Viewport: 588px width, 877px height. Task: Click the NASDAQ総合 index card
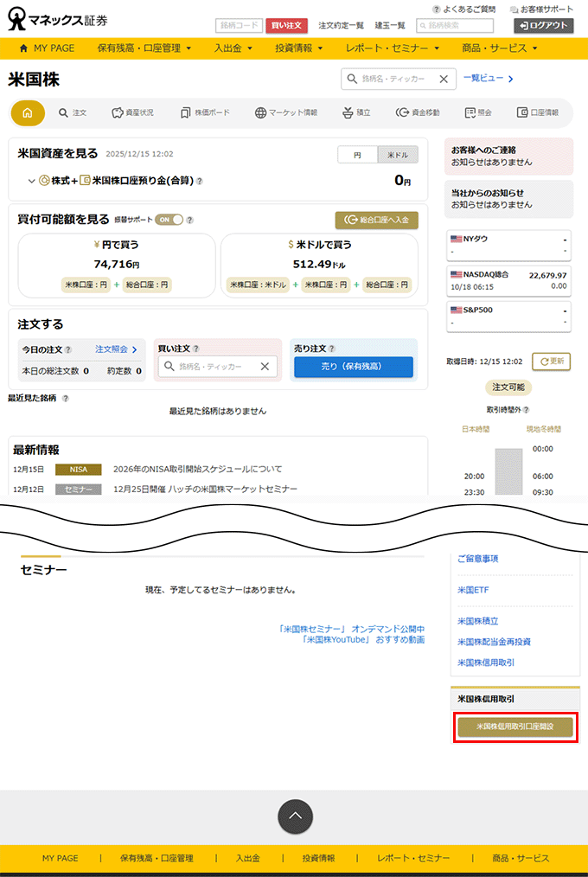click(x=508, y=281)
